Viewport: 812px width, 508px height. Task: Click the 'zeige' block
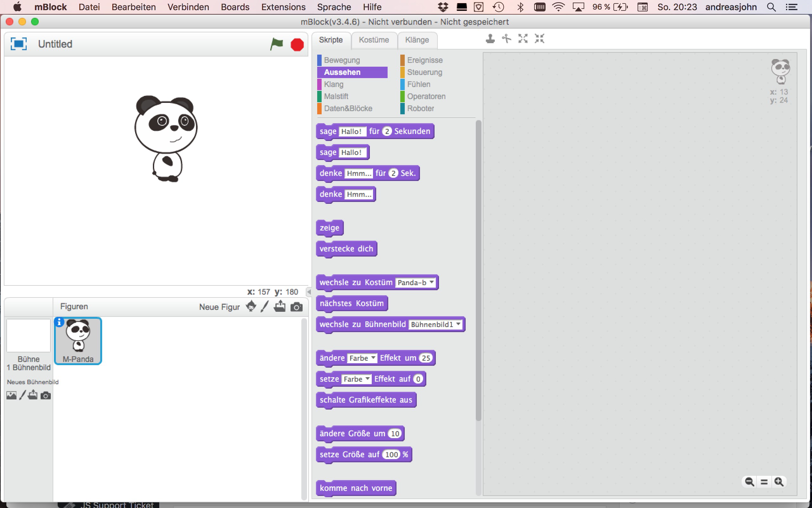[330, 228]
